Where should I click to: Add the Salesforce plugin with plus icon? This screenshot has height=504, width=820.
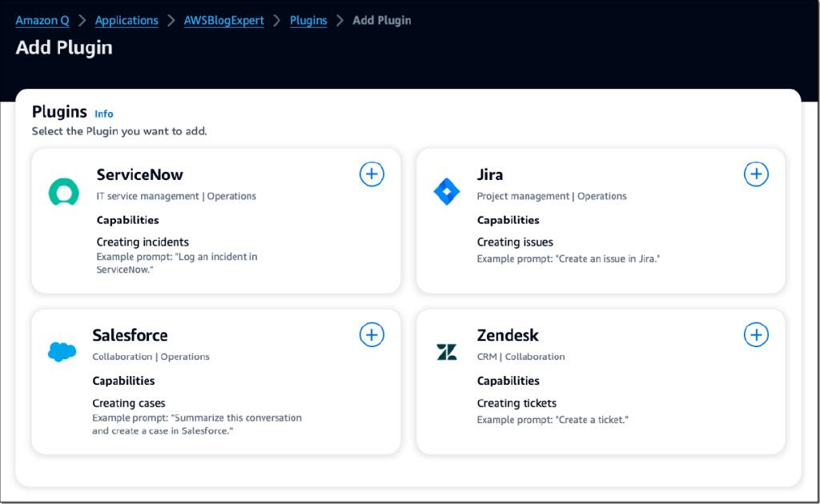pos(372,335)
